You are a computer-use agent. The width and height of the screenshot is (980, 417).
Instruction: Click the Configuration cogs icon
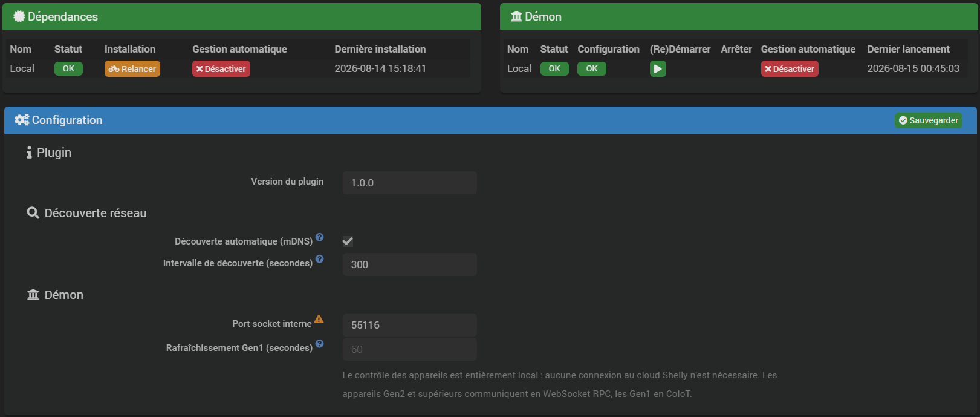pyautogui.click(x=22, y=120)
